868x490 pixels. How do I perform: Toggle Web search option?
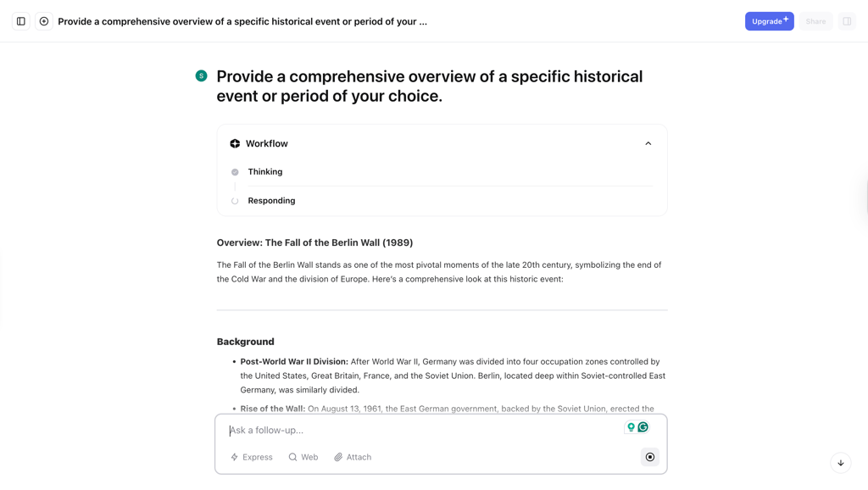tap(303, 457)
